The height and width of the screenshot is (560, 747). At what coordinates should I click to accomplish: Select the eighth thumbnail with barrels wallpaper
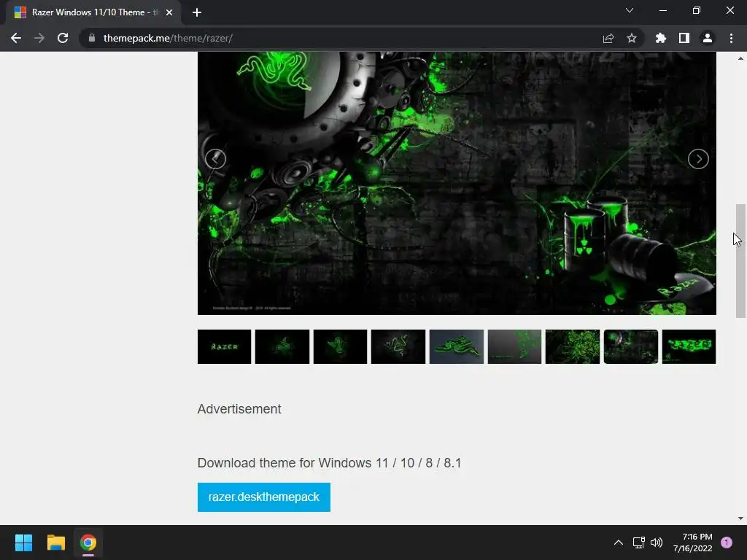tap(631, 346)
